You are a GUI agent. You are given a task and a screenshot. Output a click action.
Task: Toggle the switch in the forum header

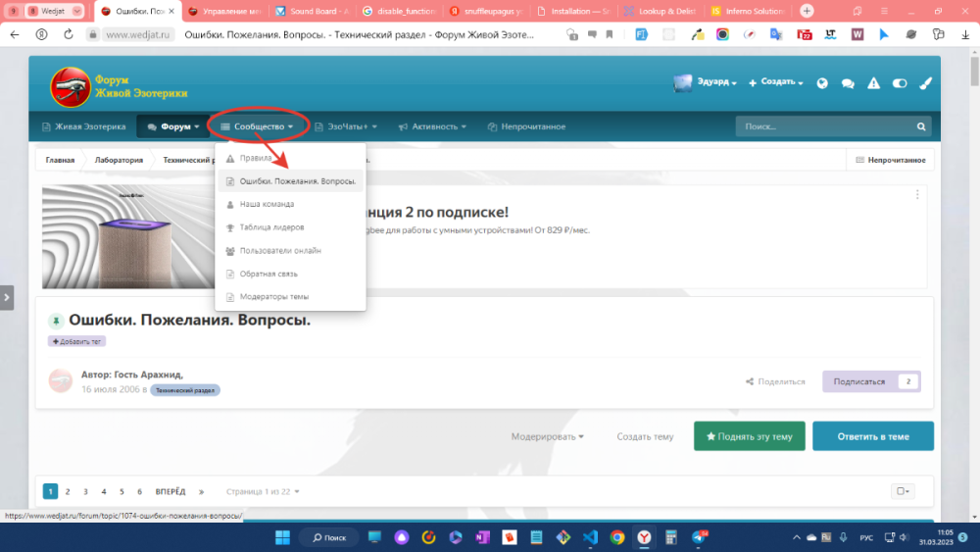pos(899,83)
